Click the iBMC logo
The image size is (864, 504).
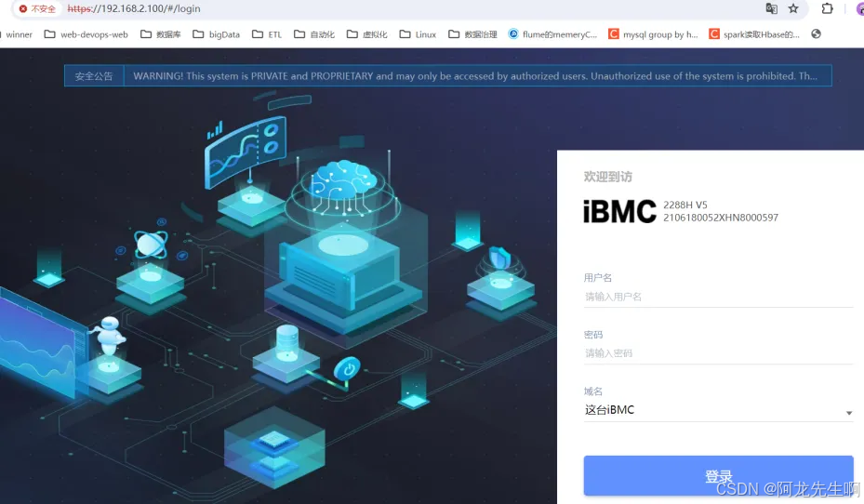click(620, 211)
